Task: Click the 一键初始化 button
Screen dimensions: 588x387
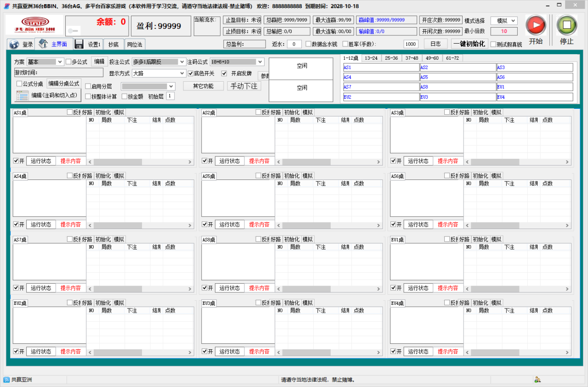Action: pos(469,44)
